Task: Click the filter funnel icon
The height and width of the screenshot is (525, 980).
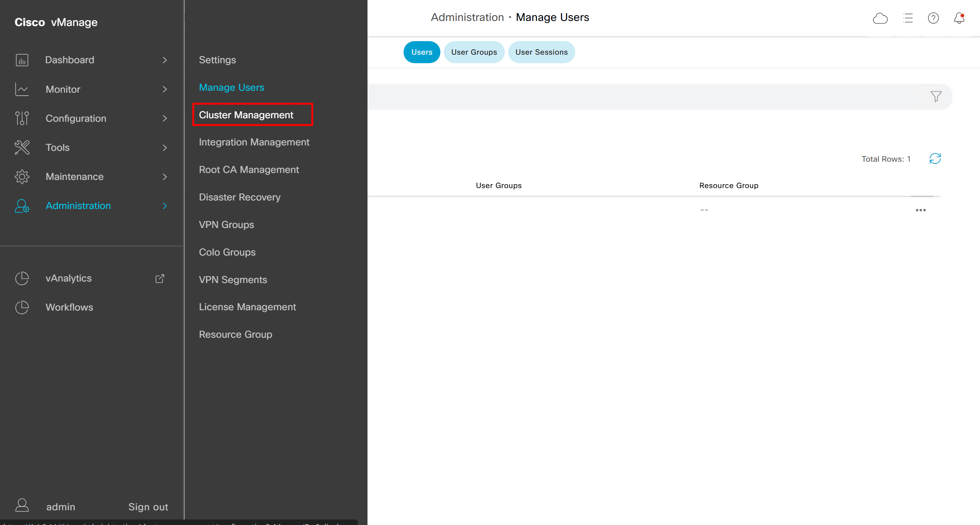Action: [x=936, y=96]
